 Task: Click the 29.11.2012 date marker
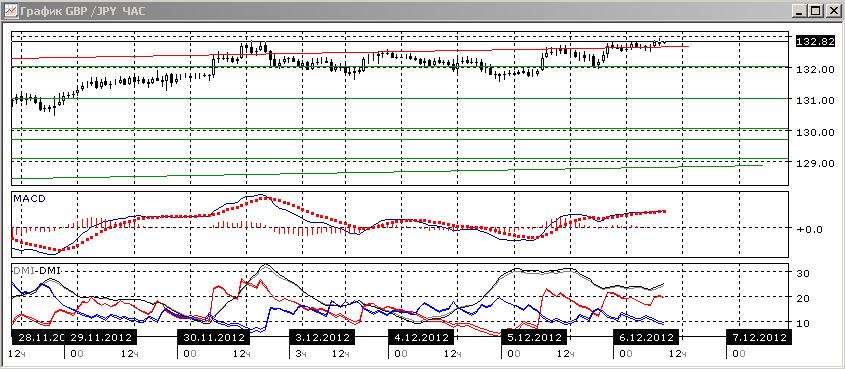click(102, 338)
